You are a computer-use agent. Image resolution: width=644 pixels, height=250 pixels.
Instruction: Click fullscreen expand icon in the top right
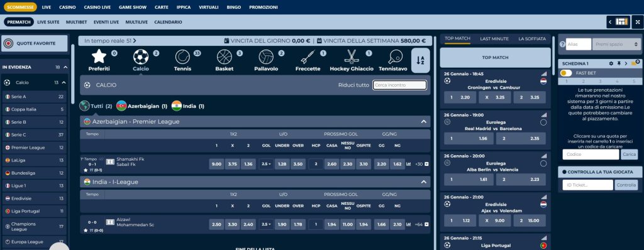point(638,22)
